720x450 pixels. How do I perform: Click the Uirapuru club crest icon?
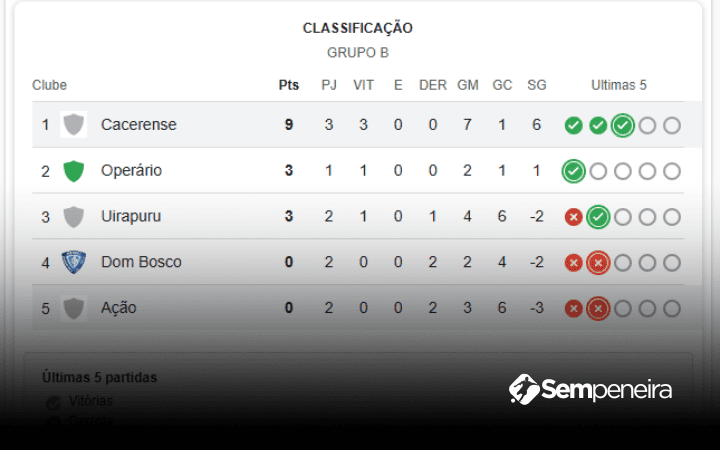click(73, 217)
